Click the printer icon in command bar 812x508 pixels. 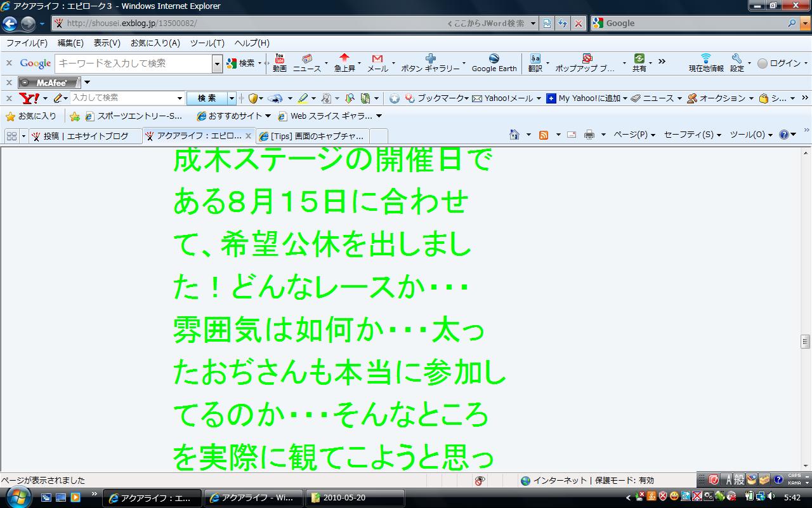tap(589, 135)
